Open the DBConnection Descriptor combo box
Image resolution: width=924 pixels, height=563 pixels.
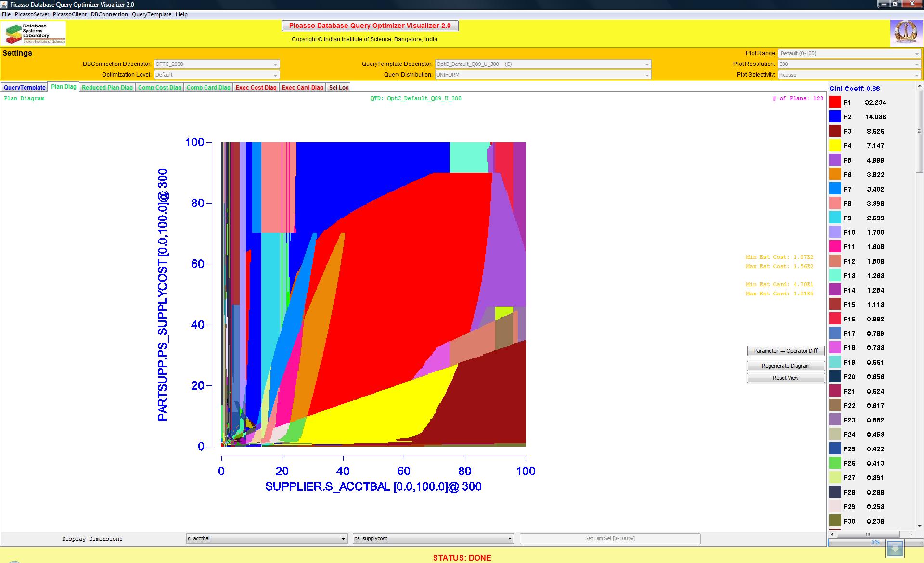coord(217,64)
